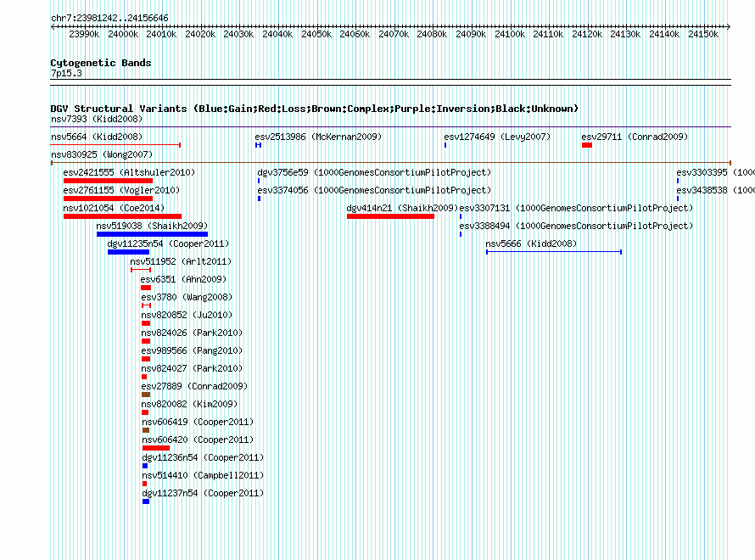Click dgv3756e59 (1000GenomesConsortiumPilotProject) label
755x560 pixels.
pyautogui.click(x=374, y=172)
